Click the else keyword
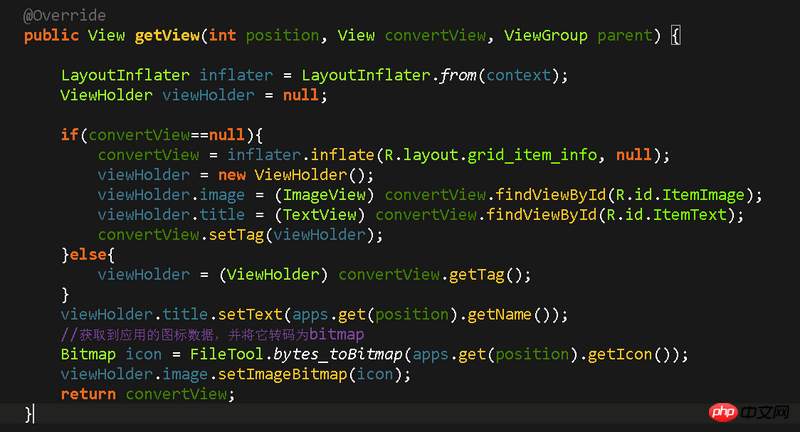The image size is (800, 432). (x=88, y=254)
